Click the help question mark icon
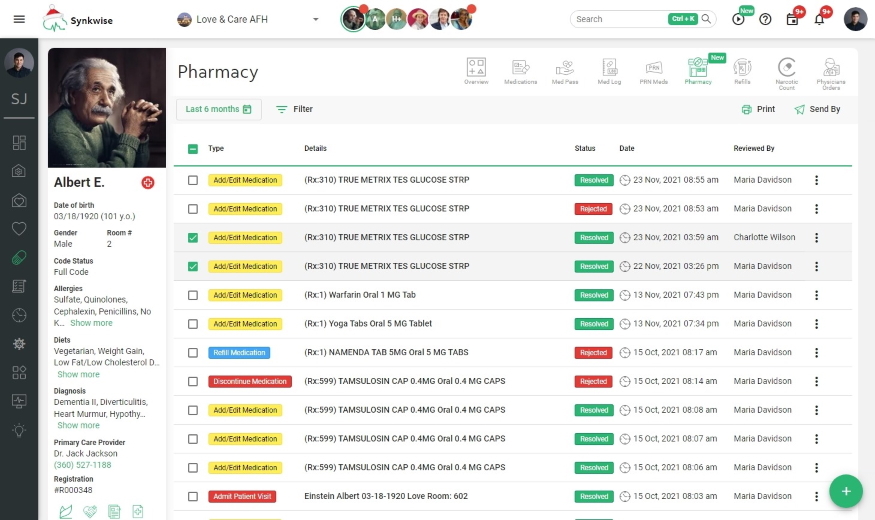The image size is (875, 520). (765, 19)
